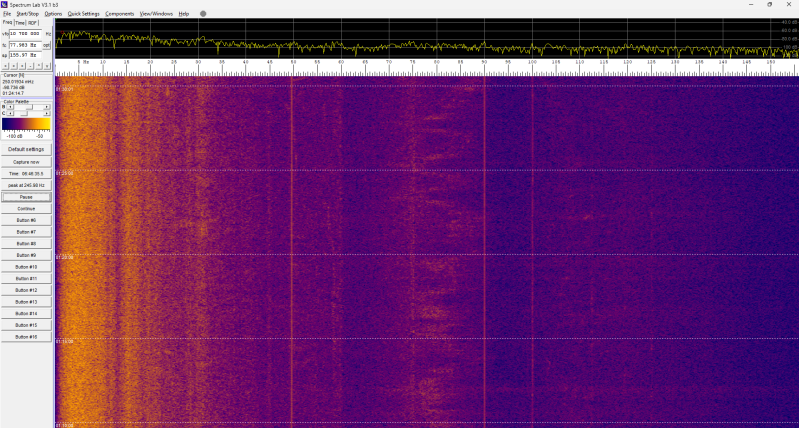Click the fc center frequency field

click(x=25, y=45)
